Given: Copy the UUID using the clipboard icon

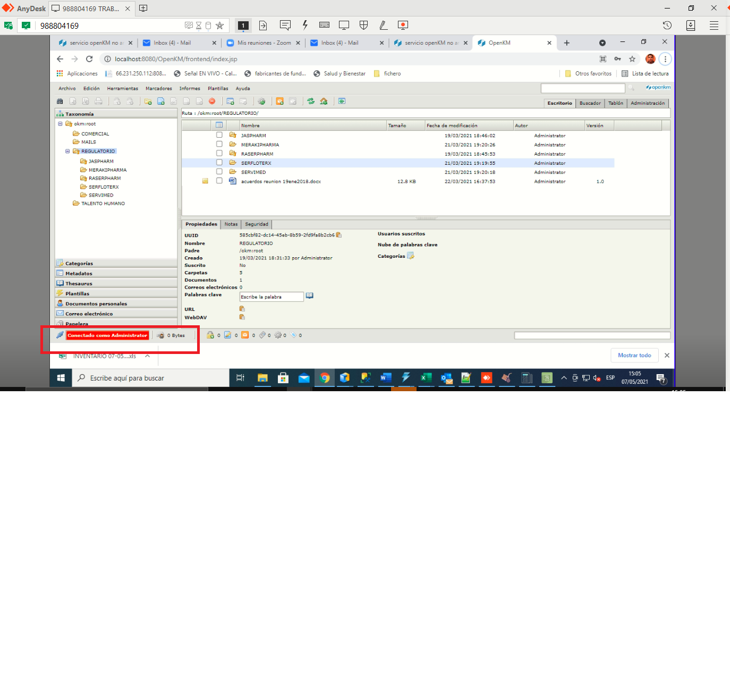Looking at the screenshot, I should tap(339, 235).
